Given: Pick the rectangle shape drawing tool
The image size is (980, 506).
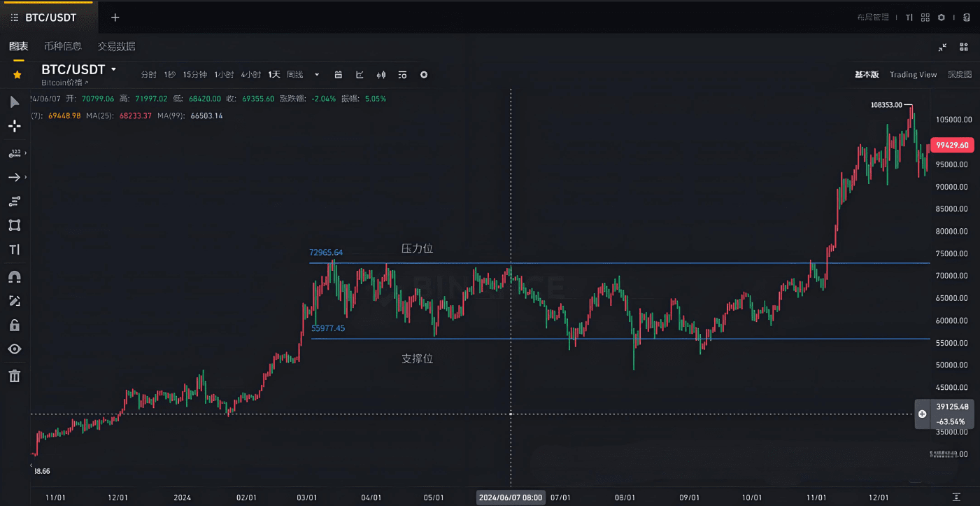Looking at the screenshot, I should point(14,225).
